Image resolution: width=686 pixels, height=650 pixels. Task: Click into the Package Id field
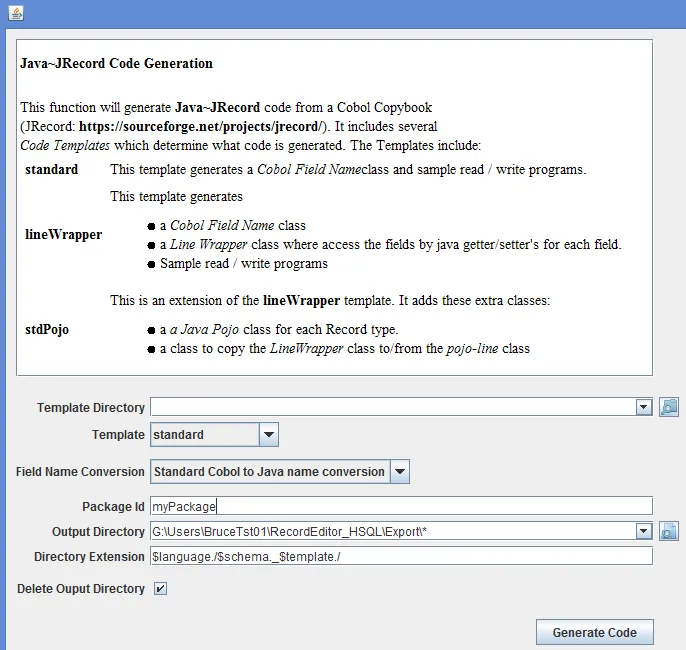click(401, 506)
